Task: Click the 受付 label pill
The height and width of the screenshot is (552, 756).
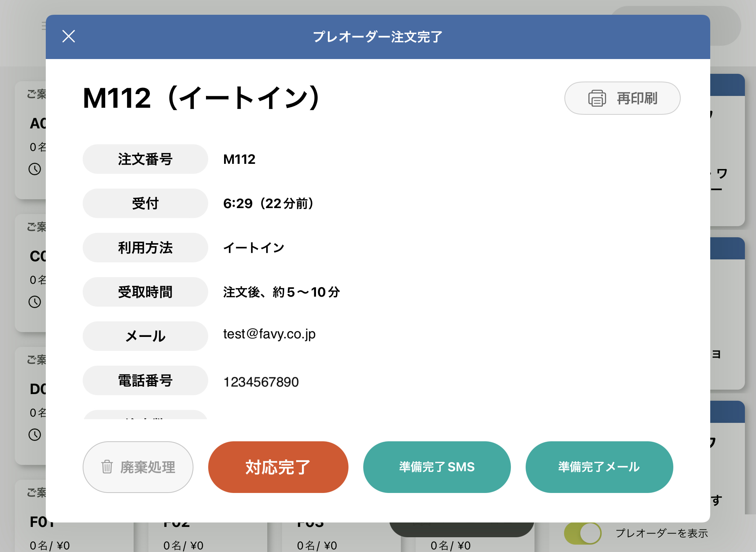Action: click(x=145, y=203)
